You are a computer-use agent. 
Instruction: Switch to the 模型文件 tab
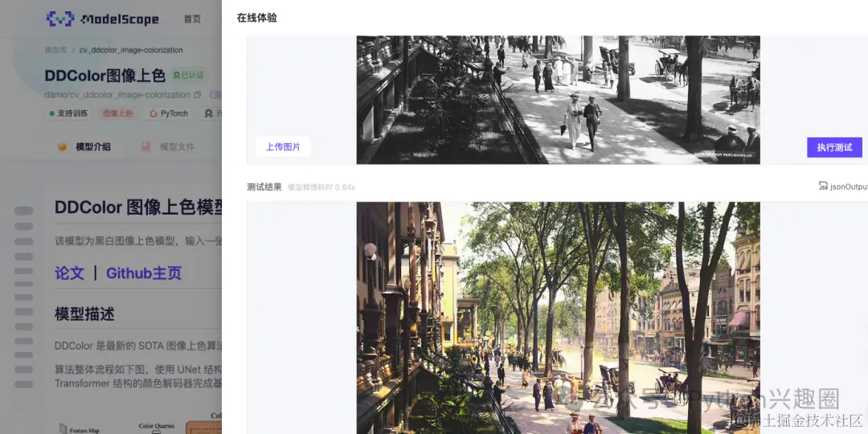(x=168, y=147)
